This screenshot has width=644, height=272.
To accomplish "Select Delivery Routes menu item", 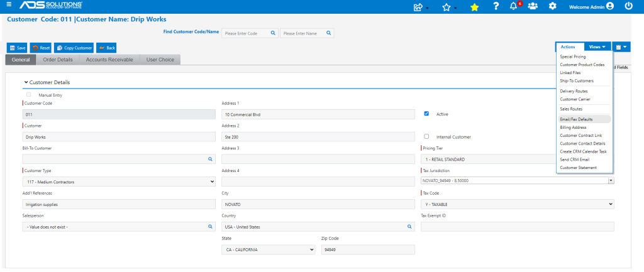I will point(574,91).
